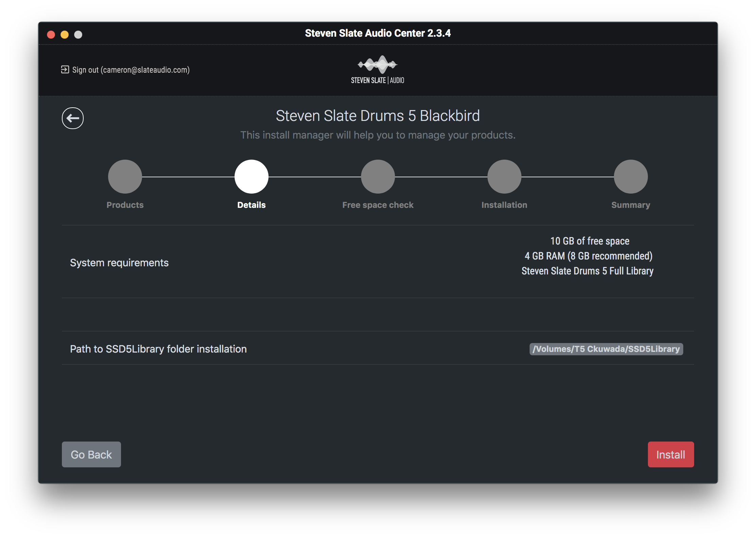The height and width of the screenshot is (538, 756).
Task: Click Path to SSD5Library folder installation label
Action: point(158,349)
